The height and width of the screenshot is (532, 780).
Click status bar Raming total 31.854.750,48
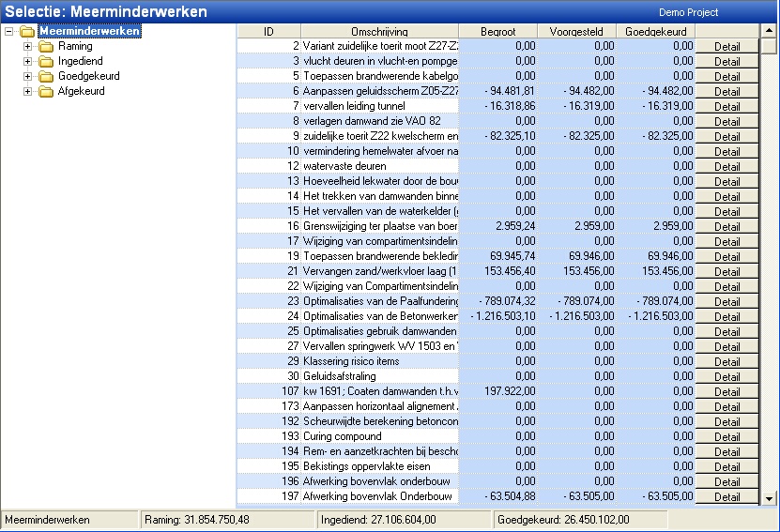[228, 520]
